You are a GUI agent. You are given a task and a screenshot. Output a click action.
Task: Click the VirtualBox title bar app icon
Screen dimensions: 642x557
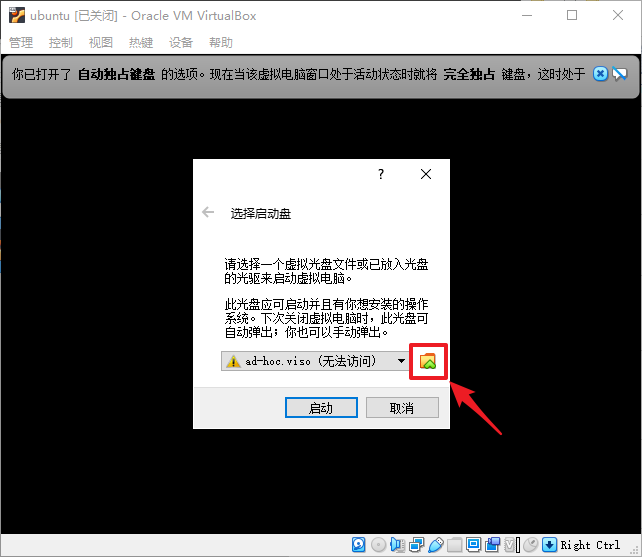pyautogui.click(x=17, y=16)
